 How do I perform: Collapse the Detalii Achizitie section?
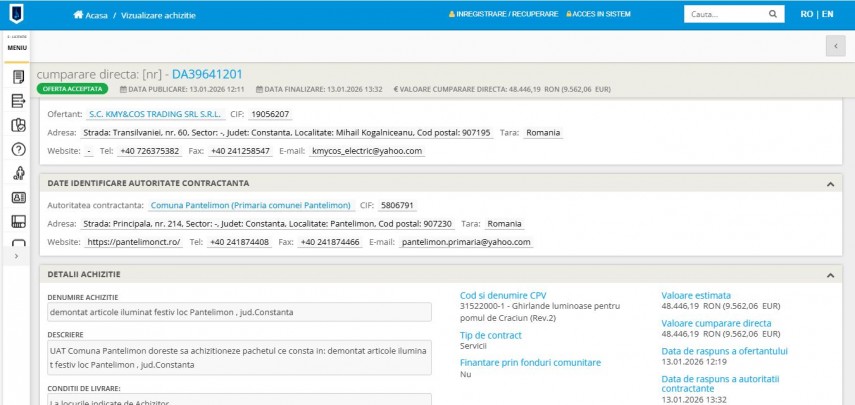[x=829, y=274]
